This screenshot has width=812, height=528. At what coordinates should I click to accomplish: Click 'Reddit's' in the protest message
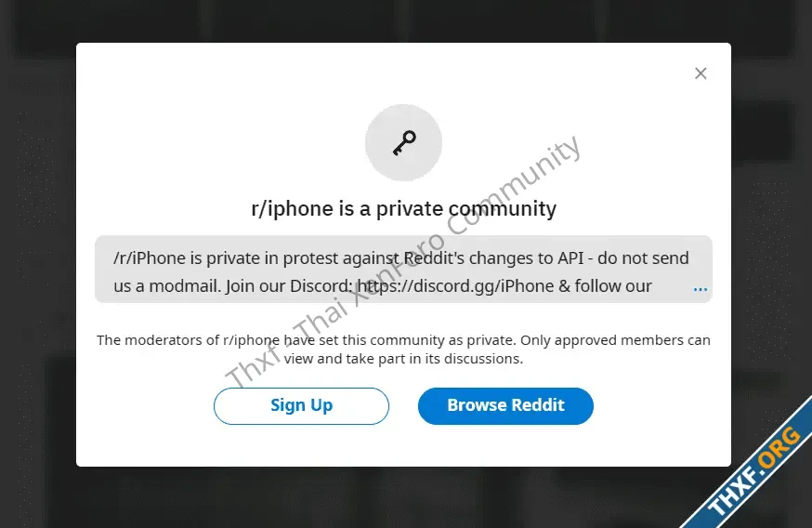tap(434, 258)
